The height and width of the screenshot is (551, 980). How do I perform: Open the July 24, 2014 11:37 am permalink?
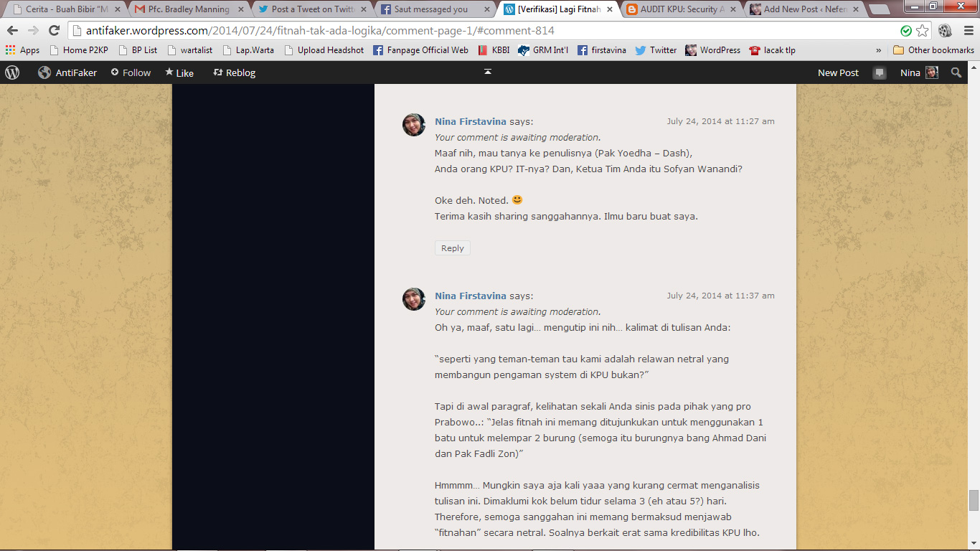pos(720,296)
